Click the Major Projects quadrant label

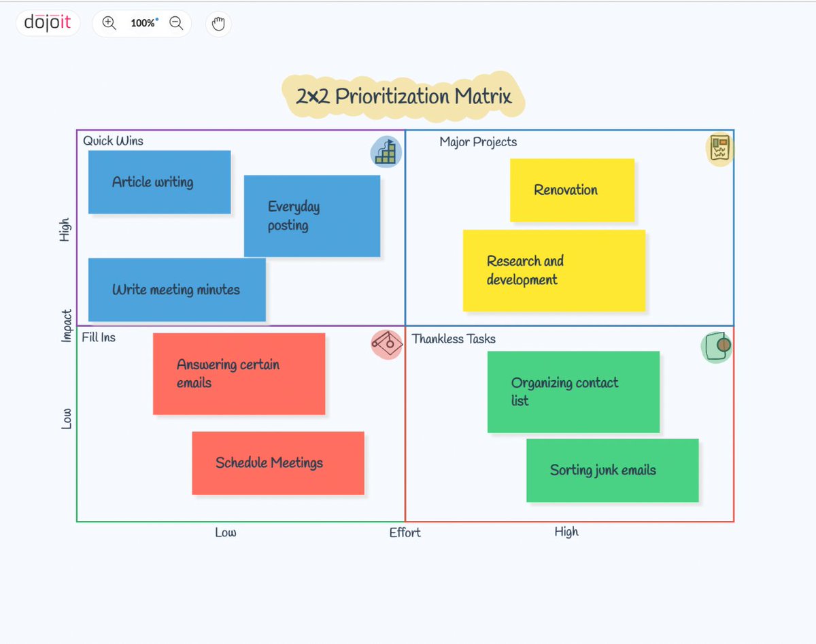click(478, 142)
